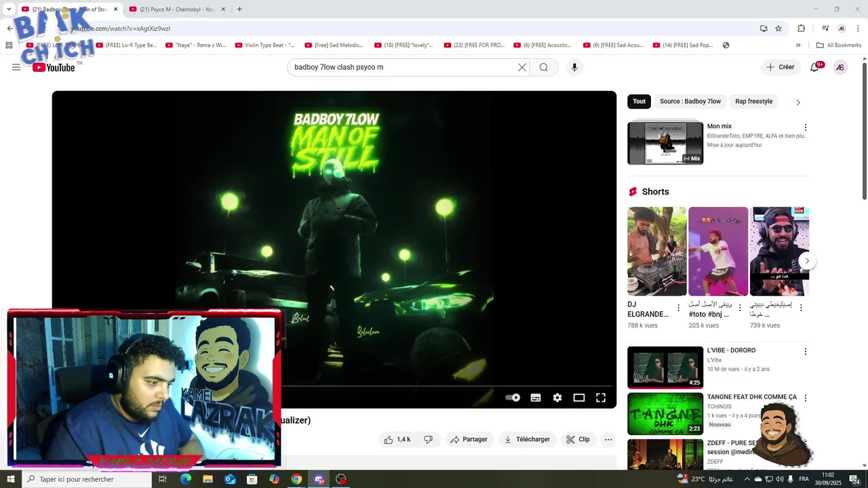Screen dimensions: 868x488
Task: Select the Rap freestyle chip
Action: [x=754, y=102]
